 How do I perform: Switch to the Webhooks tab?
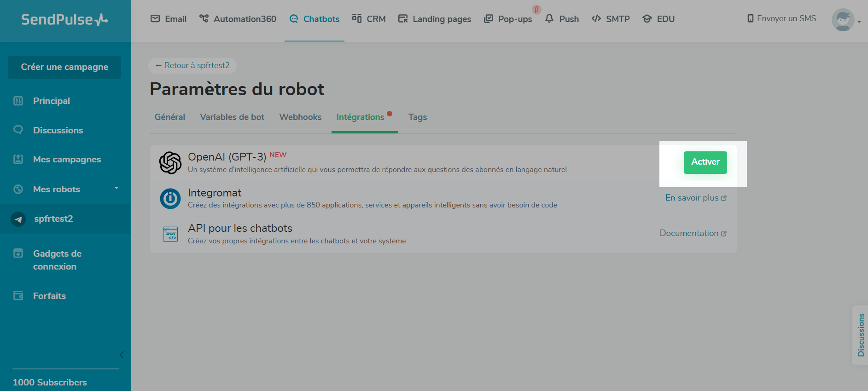pos(300,117)
